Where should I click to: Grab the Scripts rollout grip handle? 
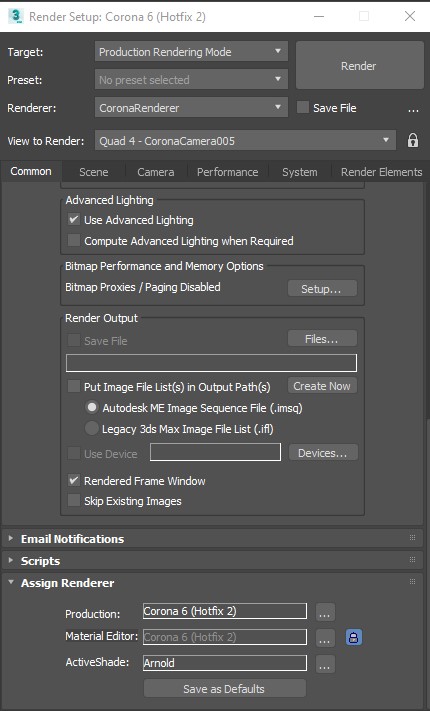point(412,560)
